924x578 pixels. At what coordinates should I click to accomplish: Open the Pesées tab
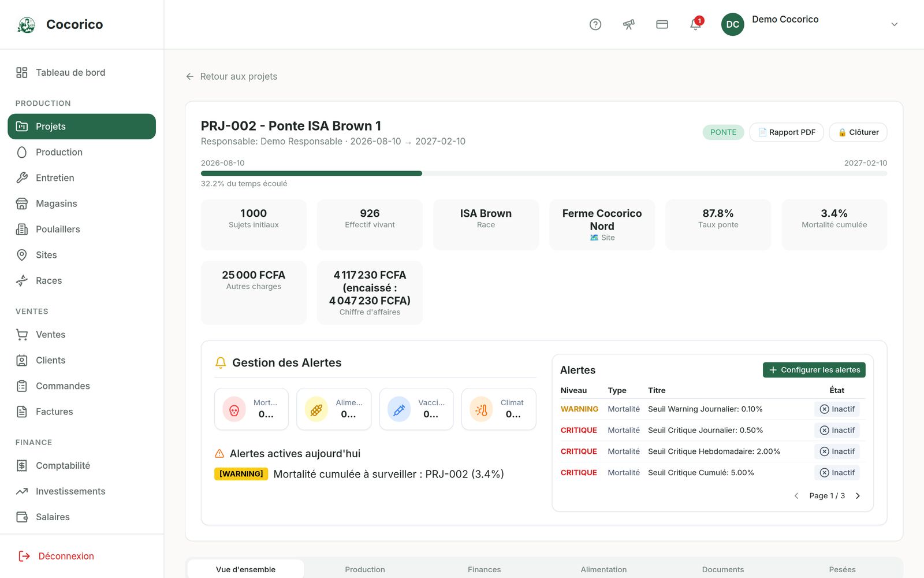(x=843, y=569)
